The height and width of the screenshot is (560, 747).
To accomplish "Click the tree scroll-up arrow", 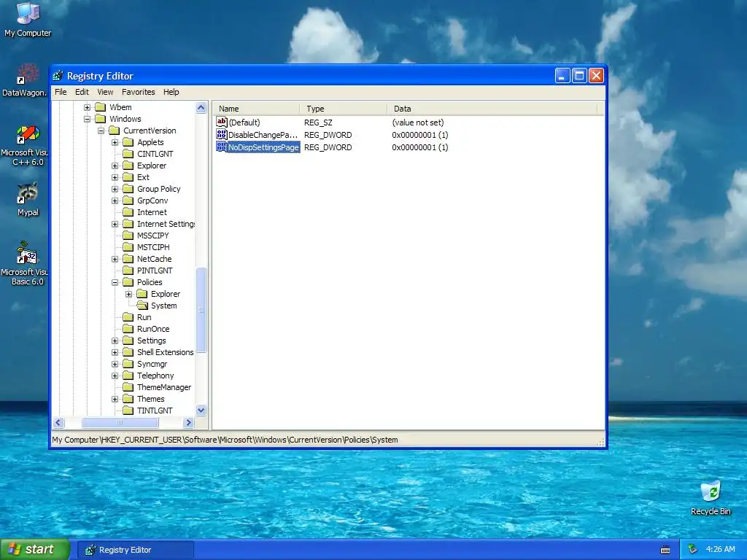I will (x=201, y=108).
